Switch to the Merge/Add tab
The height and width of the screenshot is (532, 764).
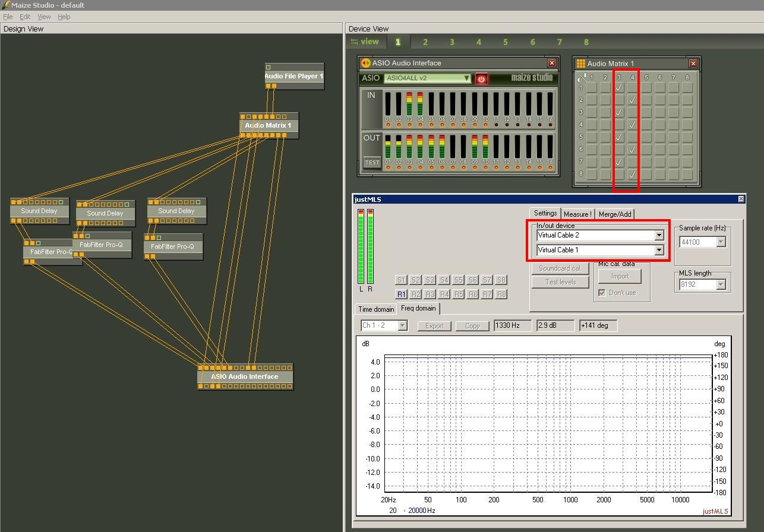(x=615, y=214)
